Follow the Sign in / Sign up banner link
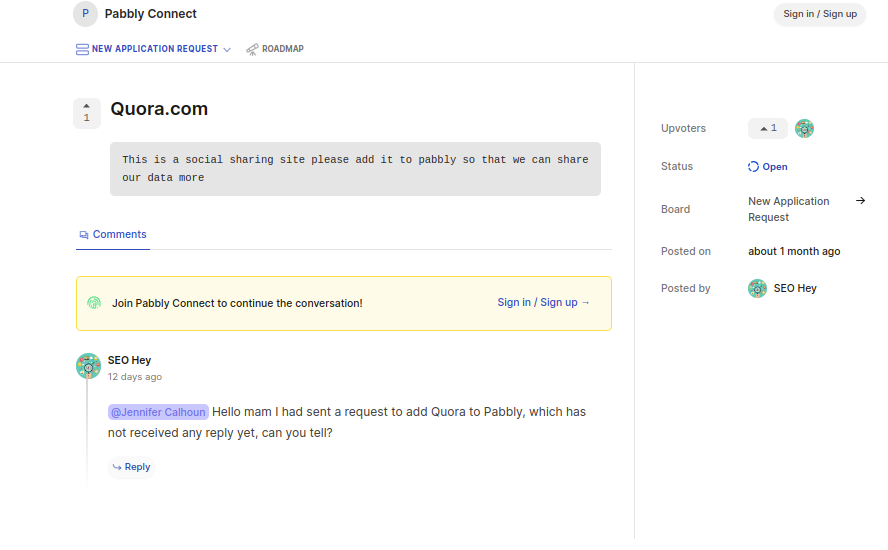This screenshot has height=550, width=888. pyautogui.click(x=543, y=302)
